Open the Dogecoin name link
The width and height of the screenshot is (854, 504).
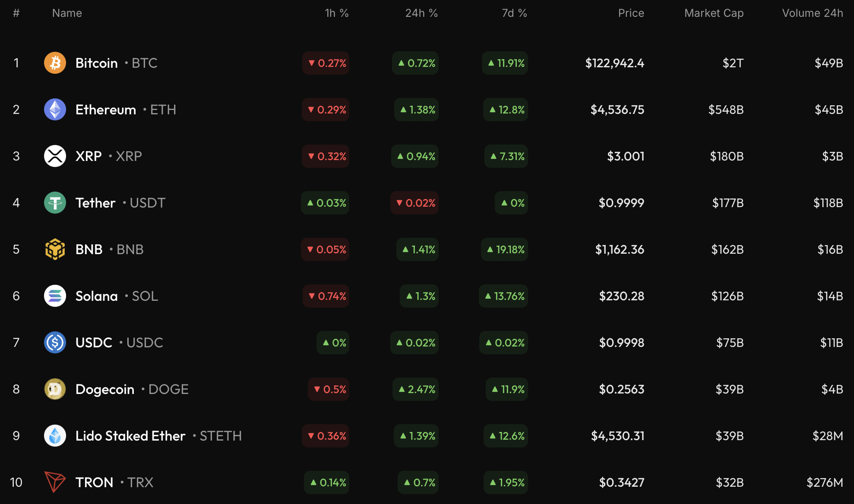[105, 389]
